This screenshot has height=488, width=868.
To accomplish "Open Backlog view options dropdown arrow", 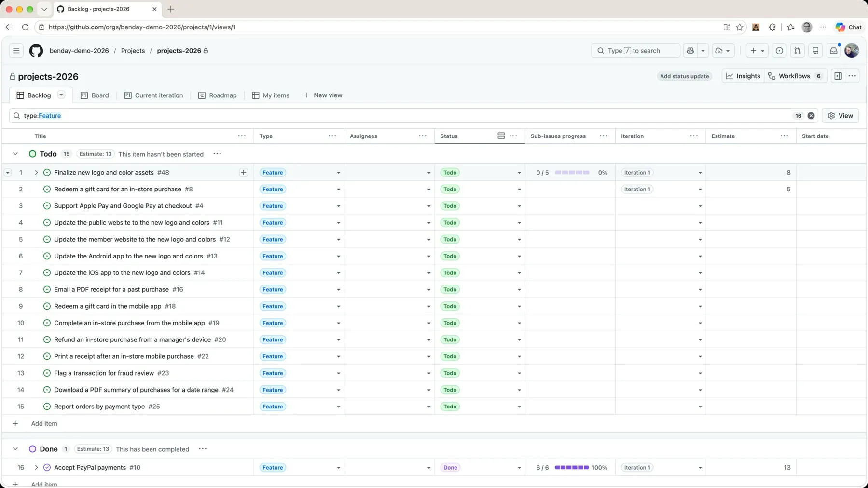I will coord(61,95).
